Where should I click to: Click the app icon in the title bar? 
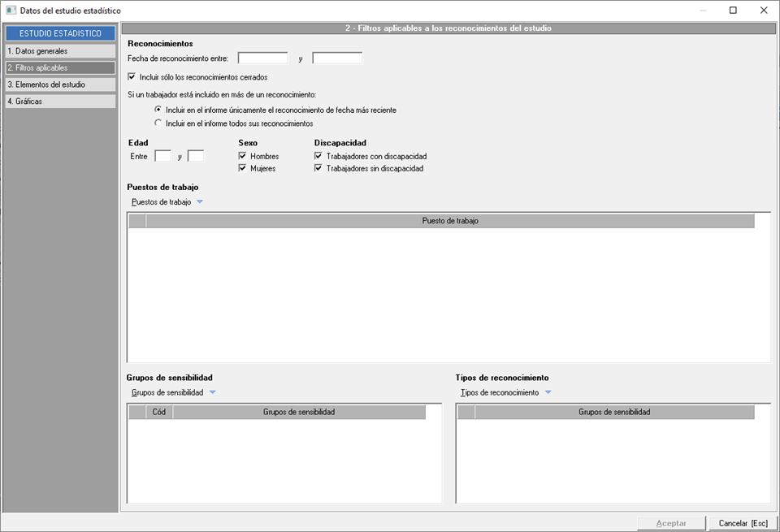click(11, 11)
